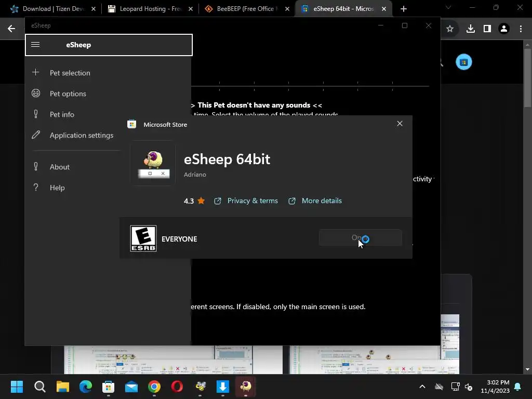532x399 pixels.
Task: Click the Open button in Microsoft Store dialog
Action: [361, 237]
